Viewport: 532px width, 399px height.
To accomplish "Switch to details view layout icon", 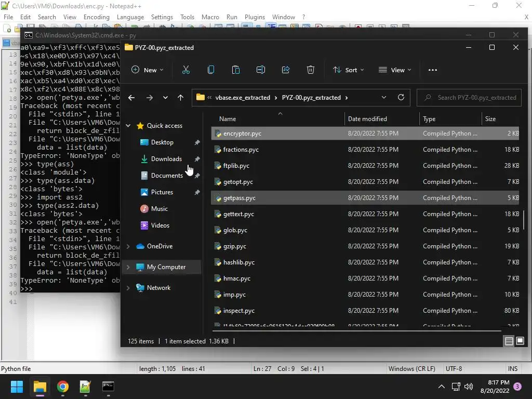I will point(509,341).
